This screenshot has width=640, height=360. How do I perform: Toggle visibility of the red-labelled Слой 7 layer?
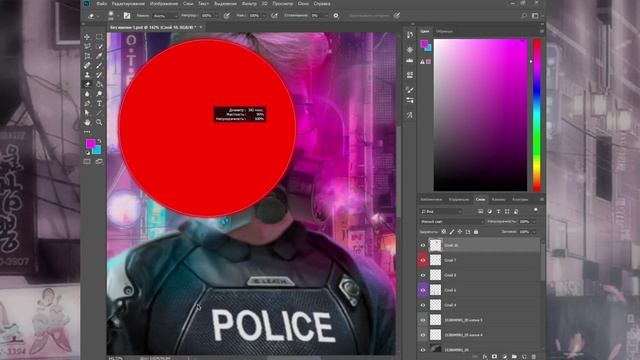423,260
